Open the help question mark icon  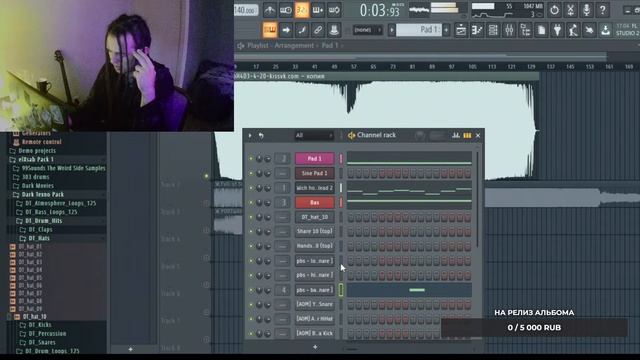tap(603, 10)
